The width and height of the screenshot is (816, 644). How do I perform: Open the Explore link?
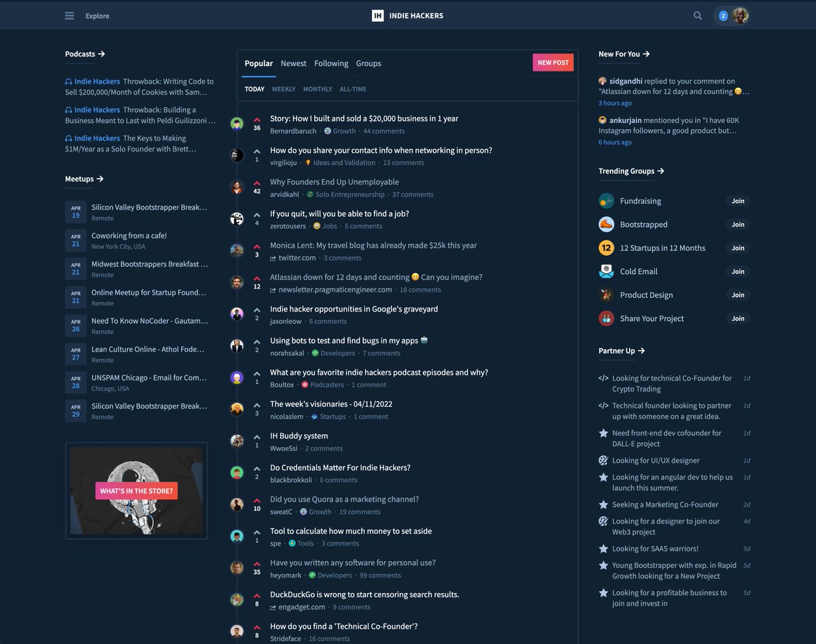(x=97, y=16)
